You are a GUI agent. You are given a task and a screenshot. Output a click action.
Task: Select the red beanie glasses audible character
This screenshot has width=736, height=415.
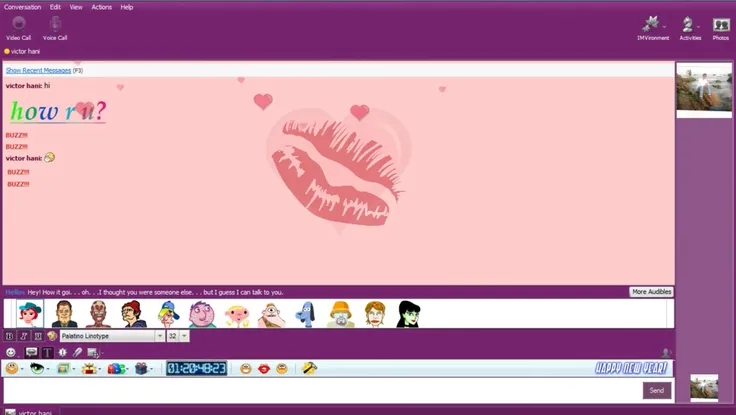(134, 314)
